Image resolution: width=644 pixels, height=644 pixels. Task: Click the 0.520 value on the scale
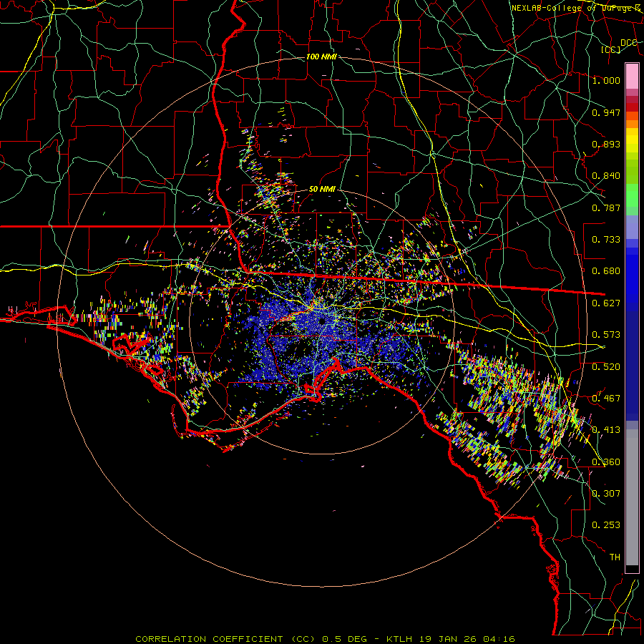606,367
